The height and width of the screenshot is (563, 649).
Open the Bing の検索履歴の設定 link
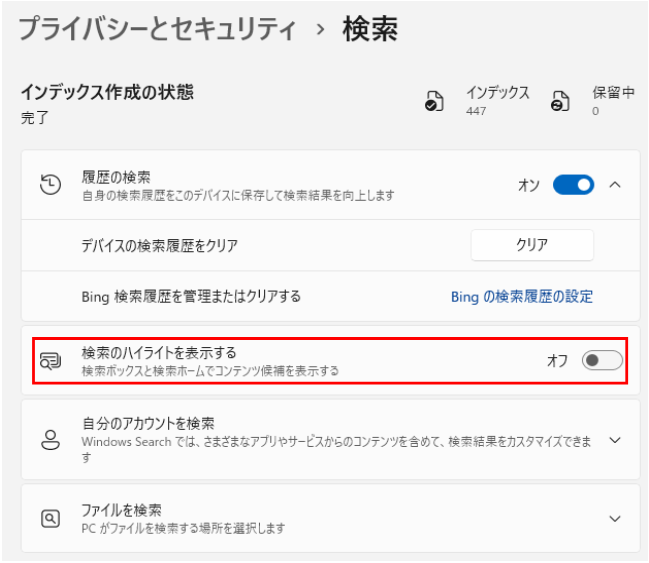[x=521, y=297]
